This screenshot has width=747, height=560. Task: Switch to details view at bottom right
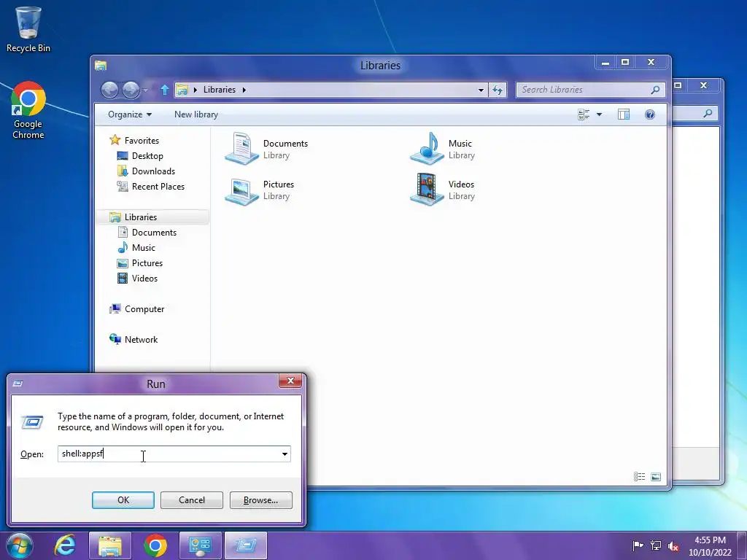click(639, 477)
